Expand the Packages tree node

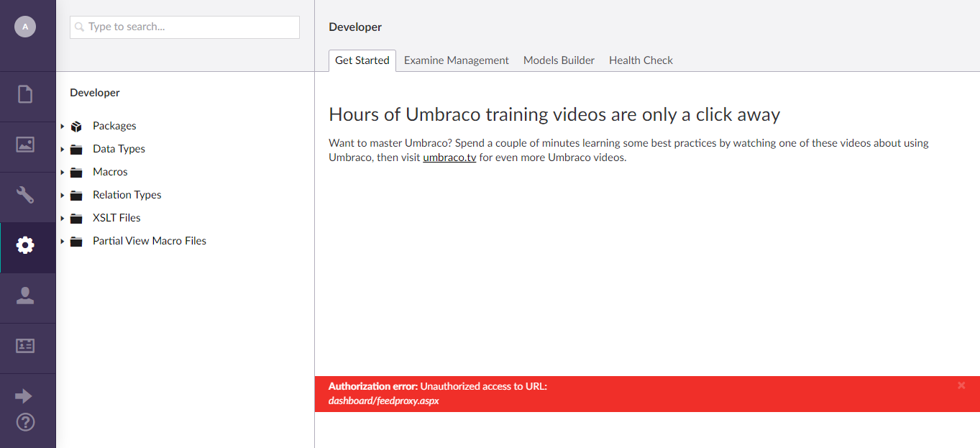coord(63,127)
